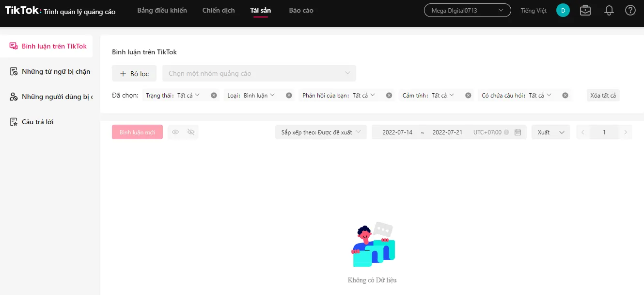Viewport: 644px width, 295px height.
Task: Open the Bảng điều khiển tab
Action: [162, 11]
